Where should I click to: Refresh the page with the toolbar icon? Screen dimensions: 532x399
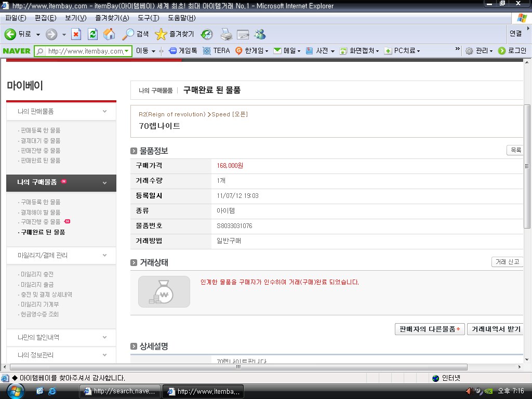point(92,34)
